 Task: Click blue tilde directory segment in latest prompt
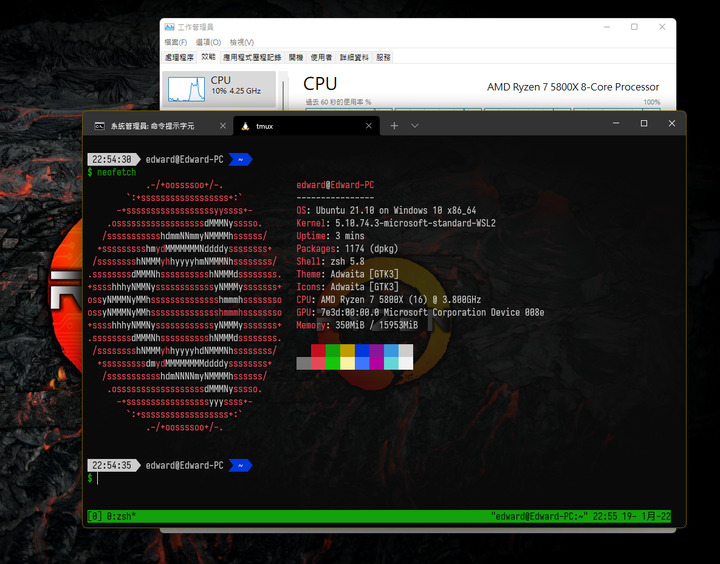click(240, 465)
